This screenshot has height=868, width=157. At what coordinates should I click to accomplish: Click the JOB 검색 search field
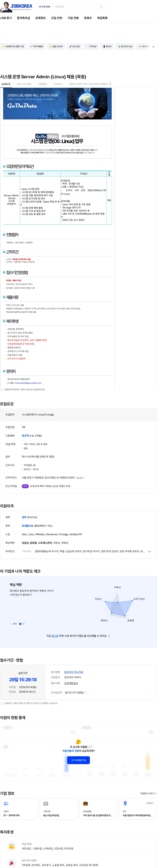[76, 7]
